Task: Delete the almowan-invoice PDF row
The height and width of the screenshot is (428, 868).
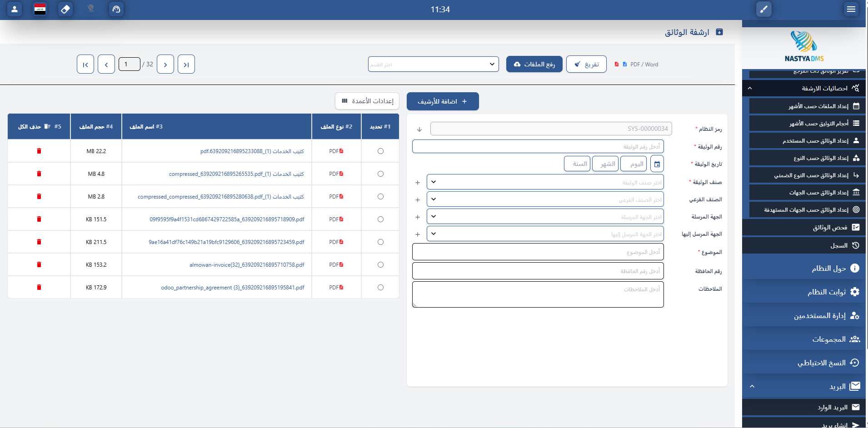Action: click(39, 264)
